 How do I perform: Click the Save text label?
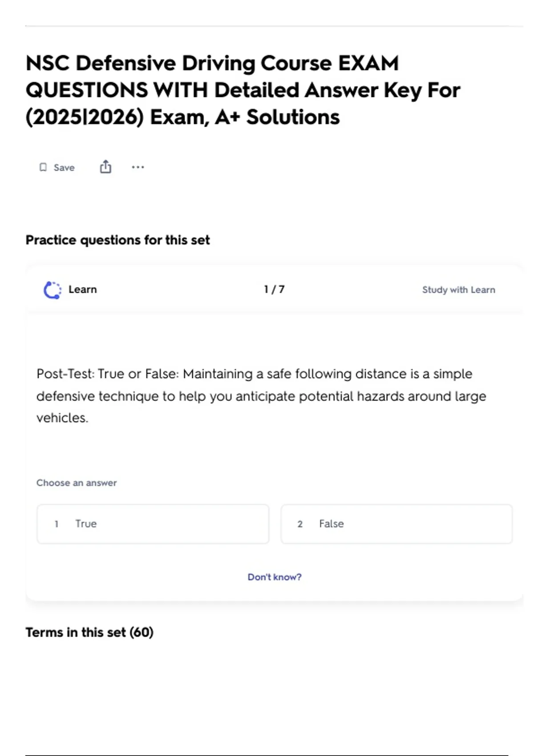click(64, 168)
